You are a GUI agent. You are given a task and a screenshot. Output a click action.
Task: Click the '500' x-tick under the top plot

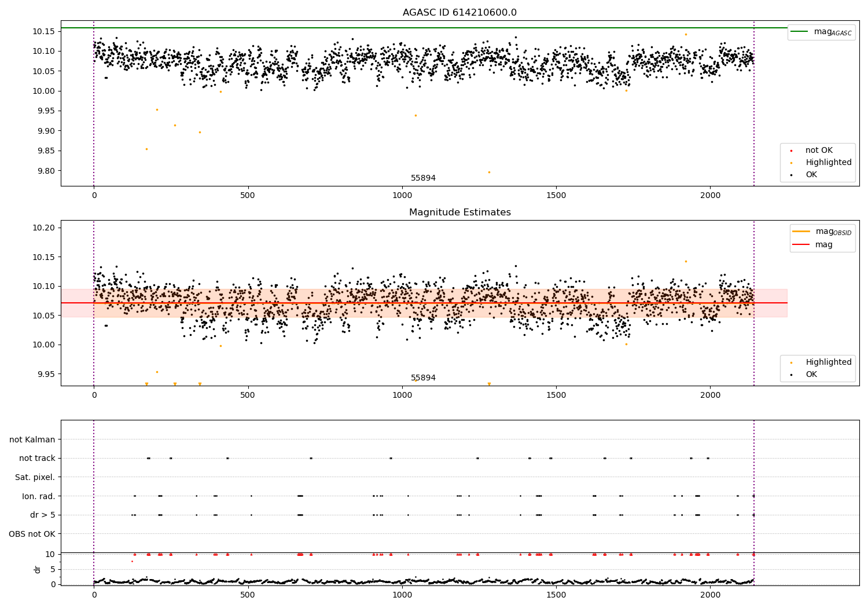pyautogui.click(x=248, y=196)
